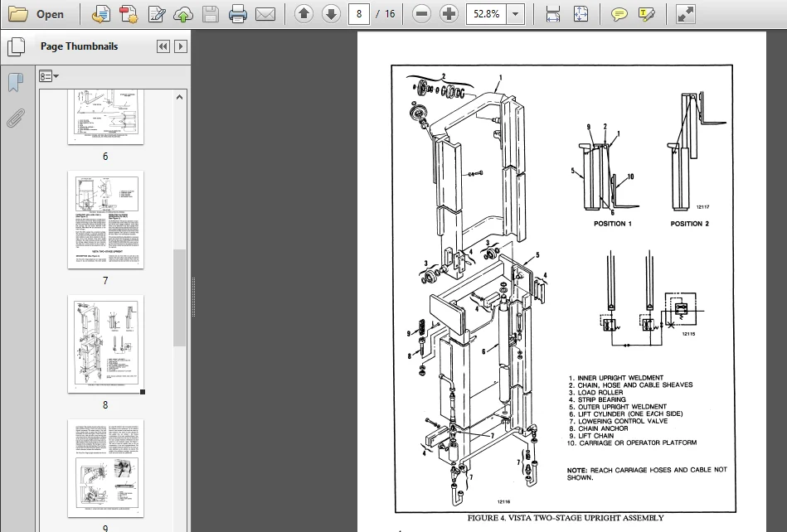Click the Print document icon

click(237, 14)
